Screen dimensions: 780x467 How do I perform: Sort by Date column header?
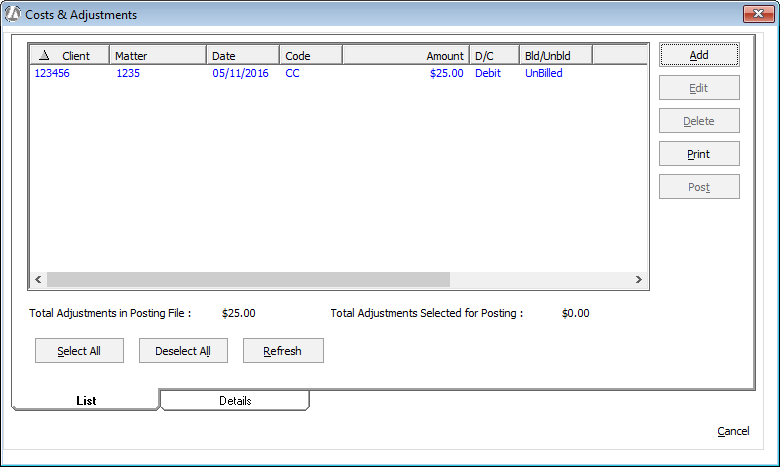click(x=242, y=56)
